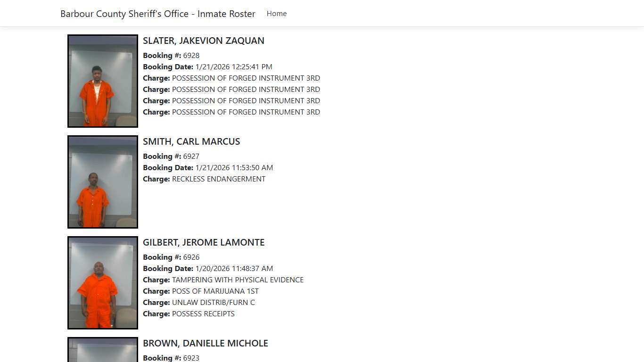644x362 pixels.
Task: Click the Barbour County Sheriff's Office title
Action: tap(157, 14)
